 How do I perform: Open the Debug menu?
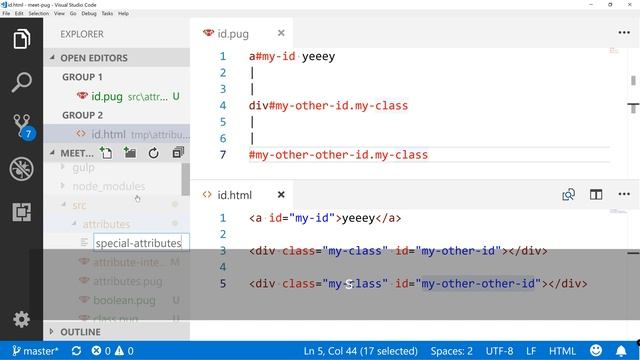pyautogui.click(x=89, y=13)
